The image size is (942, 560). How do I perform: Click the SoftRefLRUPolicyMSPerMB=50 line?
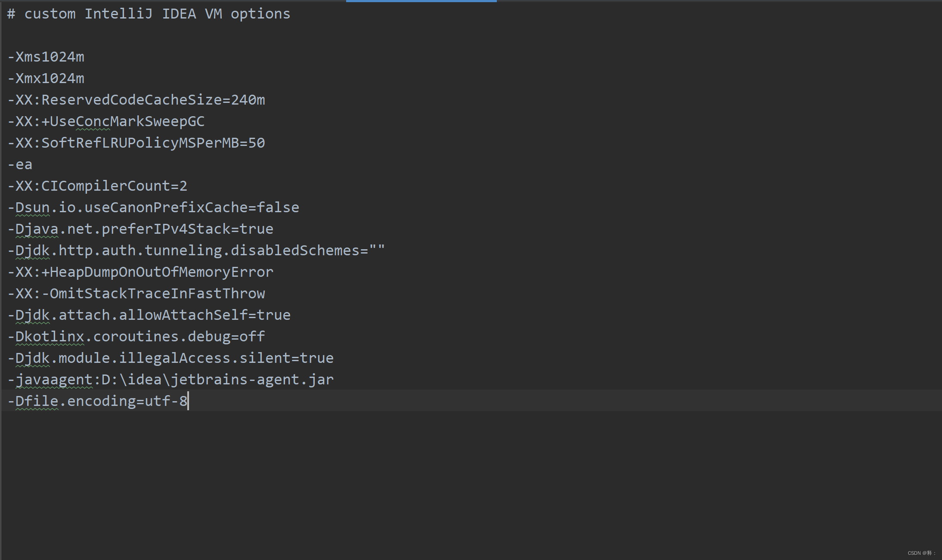point(136,143)
